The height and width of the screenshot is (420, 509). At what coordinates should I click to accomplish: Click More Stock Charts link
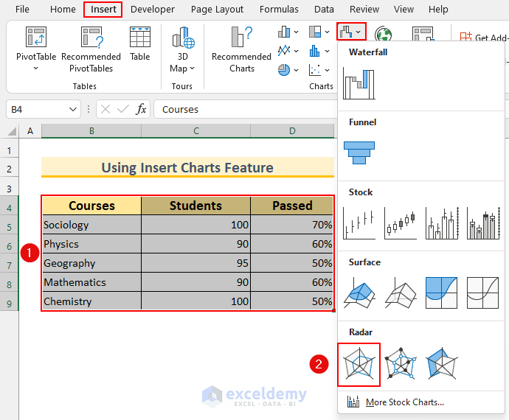pos(404,402)
